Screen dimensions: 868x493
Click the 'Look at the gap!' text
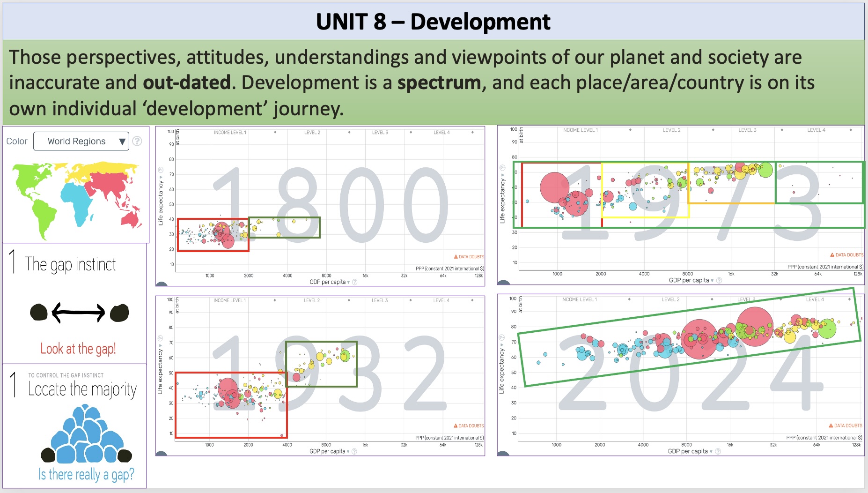click(78, 349)
